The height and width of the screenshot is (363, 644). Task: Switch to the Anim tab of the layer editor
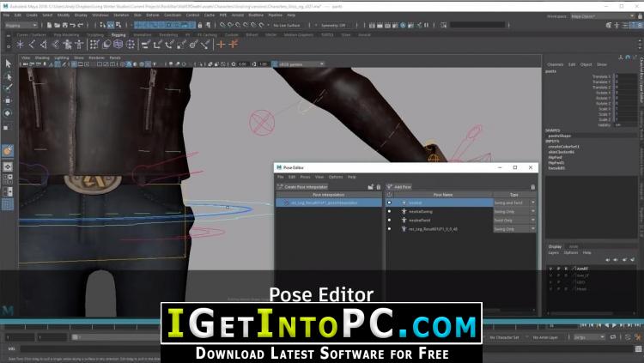pyautogui.click(x=574, y=246)
